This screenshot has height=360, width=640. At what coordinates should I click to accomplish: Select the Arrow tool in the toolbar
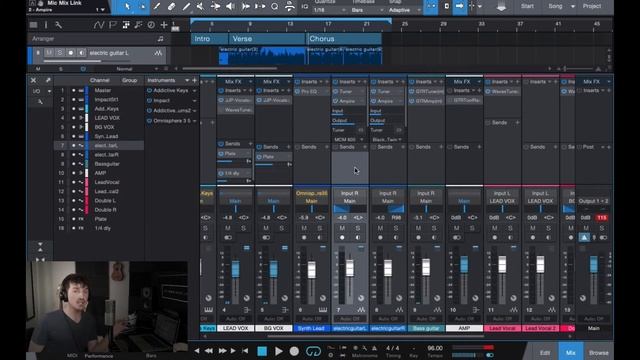pos(127,7)
